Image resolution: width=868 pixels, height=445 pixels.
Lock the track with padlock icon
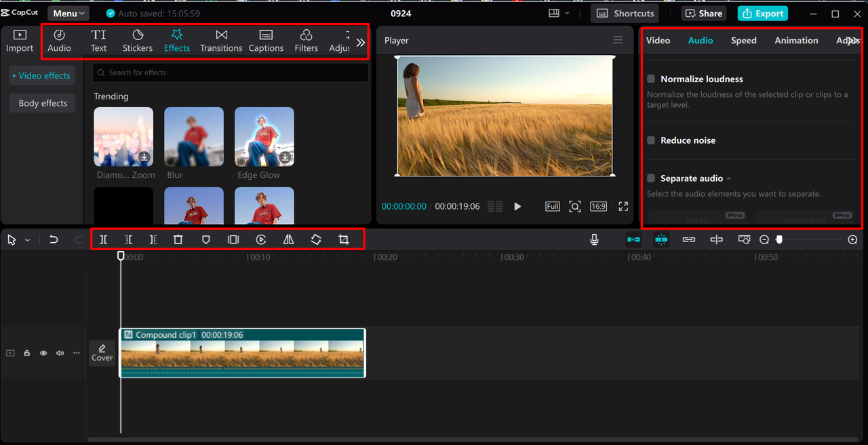[x=27, y=353]
